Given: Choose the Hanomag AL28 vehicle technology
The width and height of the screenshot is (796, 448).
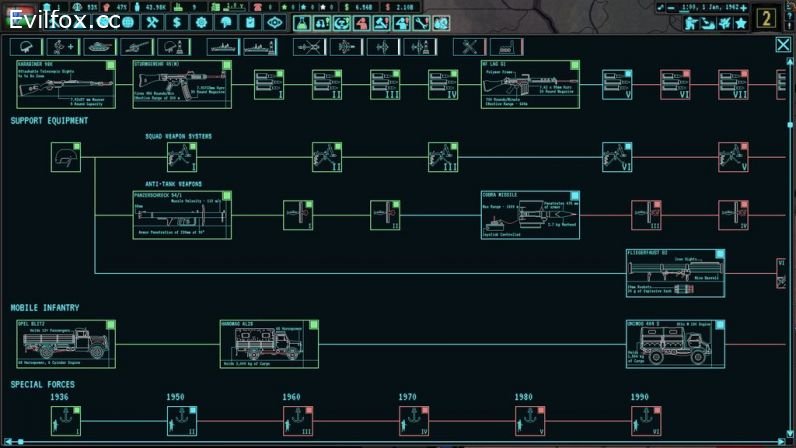Looking at the screenshot, I should coord(267,344).
